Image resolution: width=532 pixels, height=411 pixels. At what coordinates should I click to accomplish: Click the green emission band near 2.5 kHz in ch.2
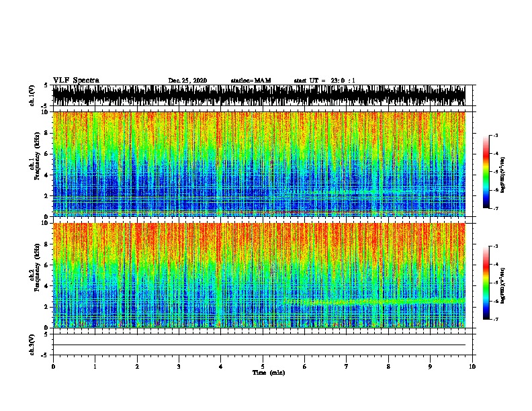point(373,301)
